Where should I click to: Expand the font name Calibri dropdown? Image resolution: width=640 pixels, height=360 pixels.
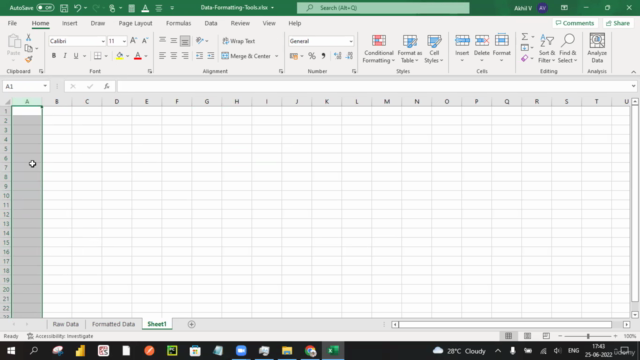point(103,41)
